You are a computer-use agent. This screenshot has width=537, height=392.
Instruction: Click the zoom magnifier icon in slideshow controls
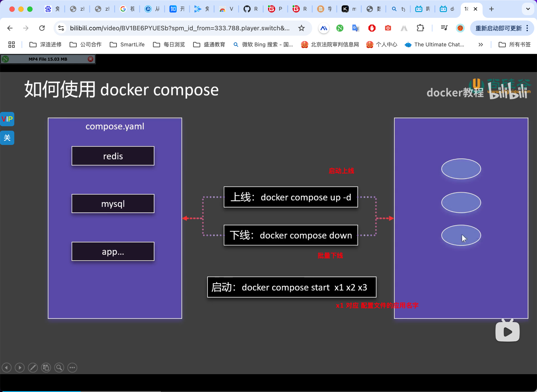point(59,368)
